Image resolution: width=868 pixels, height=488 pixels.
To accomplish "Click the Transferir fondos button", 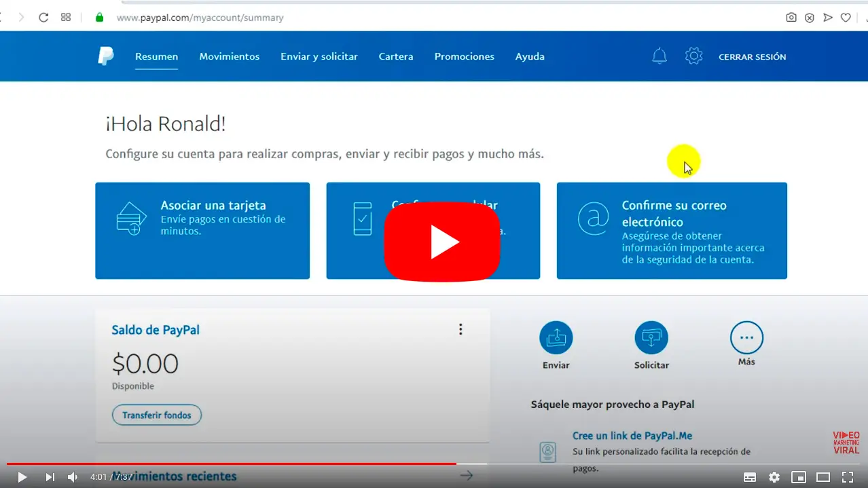I will (x=157, y=415).
